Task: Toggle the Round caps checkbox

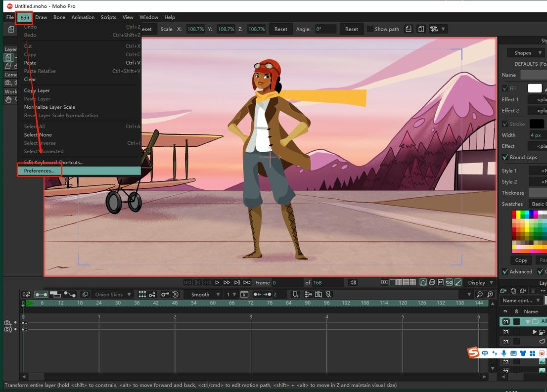Action: click(x=505, y=157)
